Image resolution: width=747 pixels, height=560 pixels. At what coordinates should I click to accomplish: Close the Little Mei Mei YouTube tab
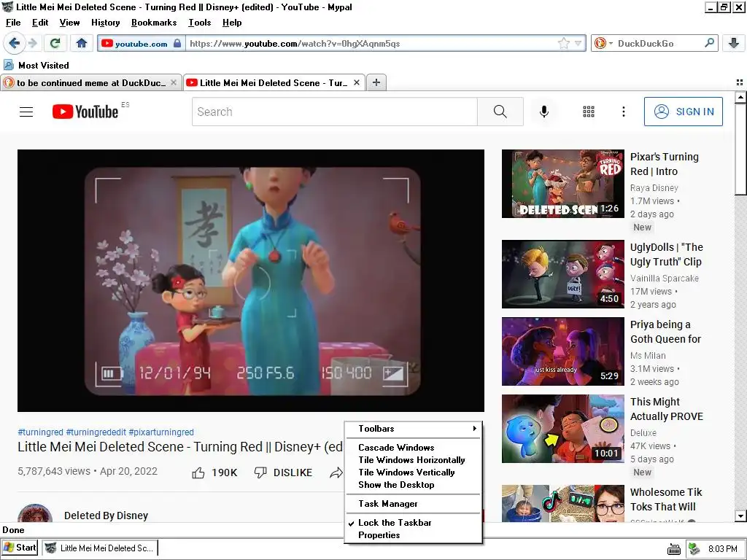click(x=356, y=82)
